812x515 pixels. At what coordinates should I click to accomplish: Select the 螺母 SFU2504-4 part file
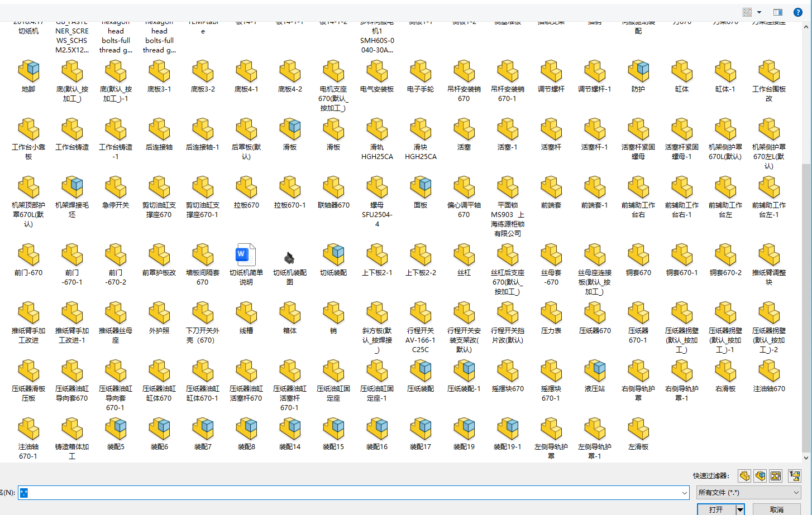pyautogui.click(x=377, y=203)
